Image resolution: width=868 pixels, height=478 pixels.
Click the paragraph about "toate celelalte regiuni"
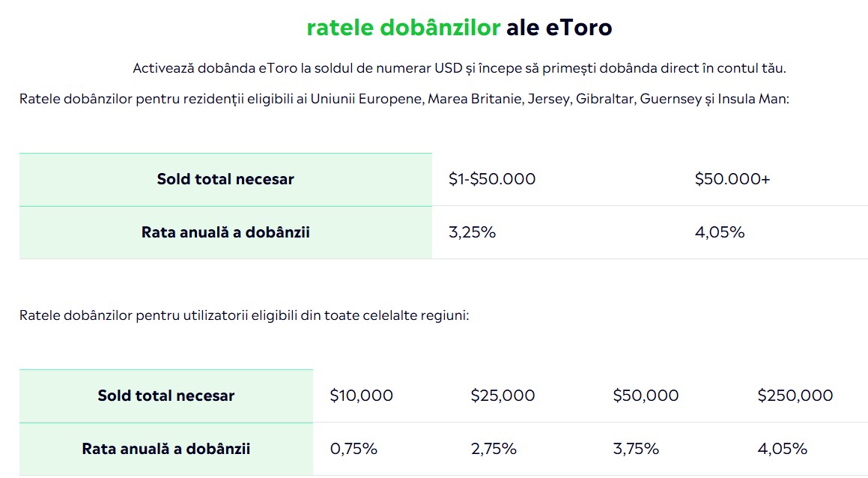(244, 315)
